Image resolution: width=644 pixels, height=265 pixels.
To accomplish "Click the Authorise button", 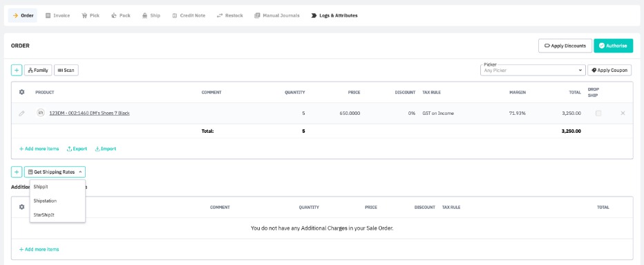I will (613, 46).
